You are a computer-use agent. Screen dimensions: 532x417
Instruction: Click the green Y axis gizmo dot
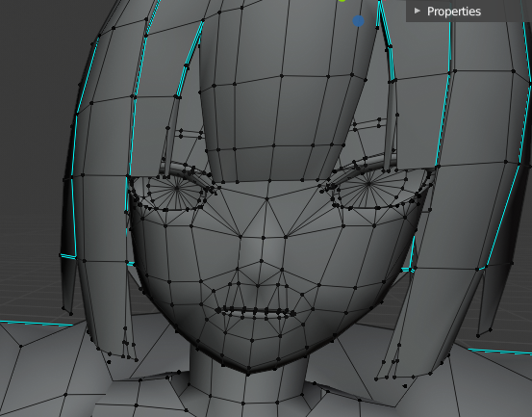(342, 1)
